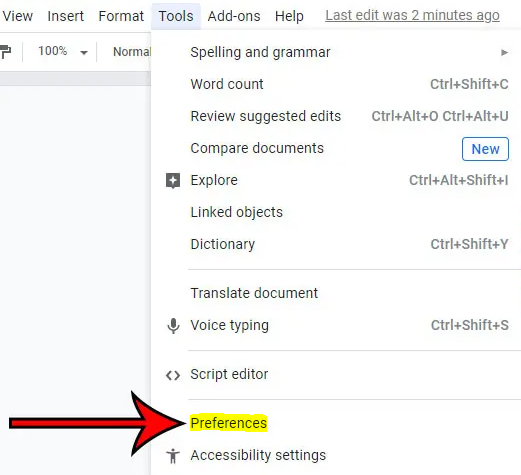Click the Script editor code brackets icon

pyautogui.click(x=173, y=375)
